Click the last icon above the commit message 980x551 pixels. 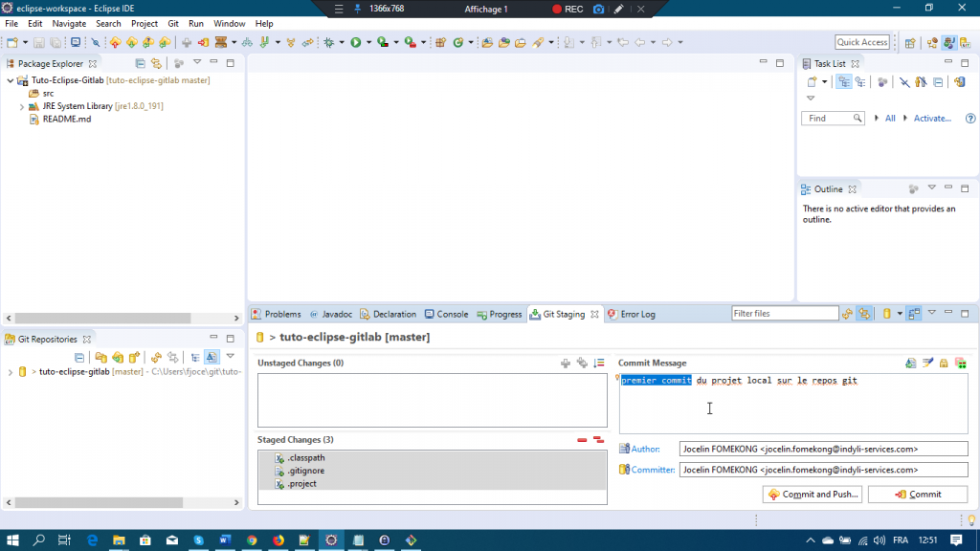point(961,363)
